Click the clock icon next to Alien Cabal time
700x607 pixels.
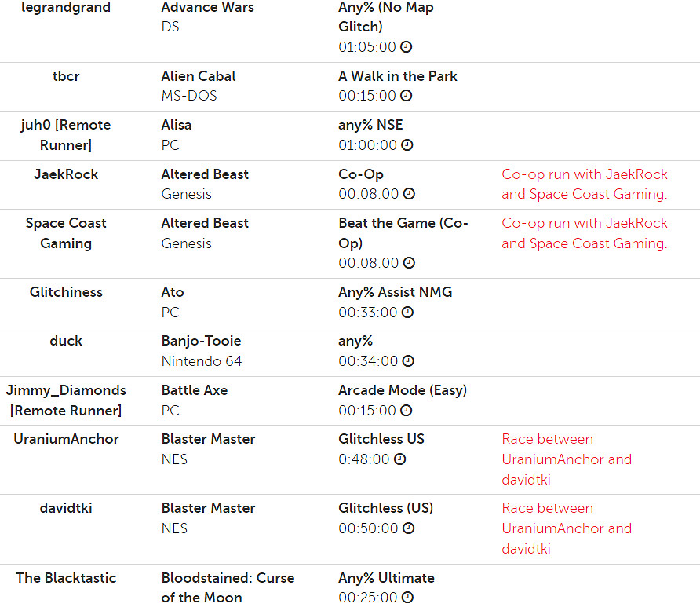407,96
